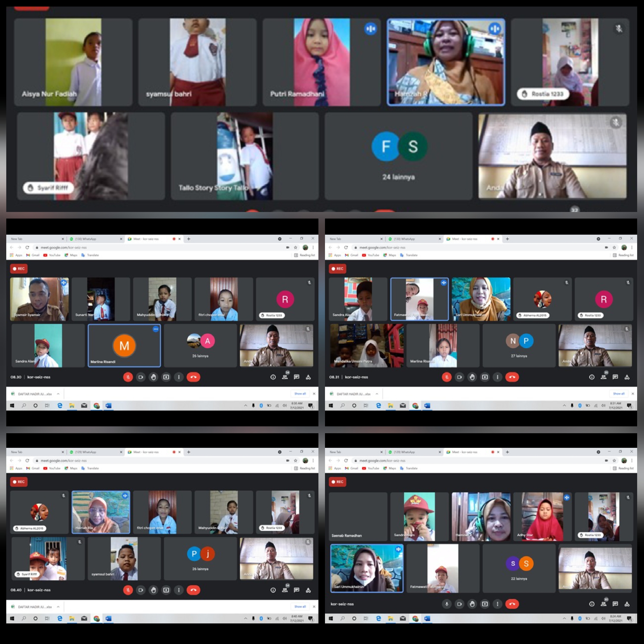Raise hand in the 08.40 meeting

[153, 590]
